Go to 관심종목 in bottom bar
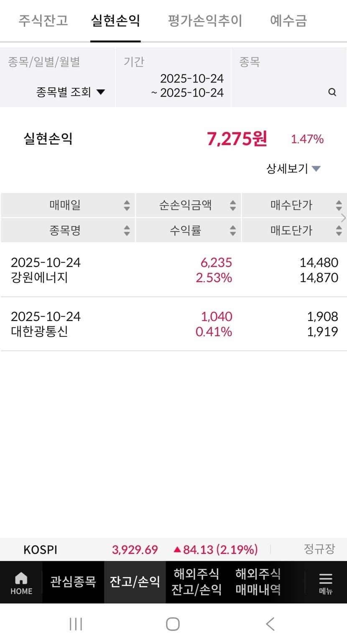Viewport: 347px width, 644px height. click(73, 582)
